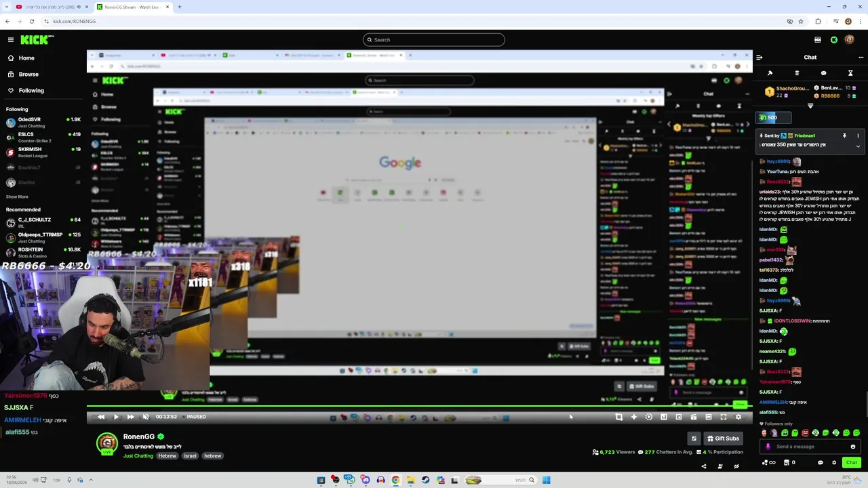This screenshot has width=868, height=488.
Task: Rewind the paused stream
Action: click(101, 417)
